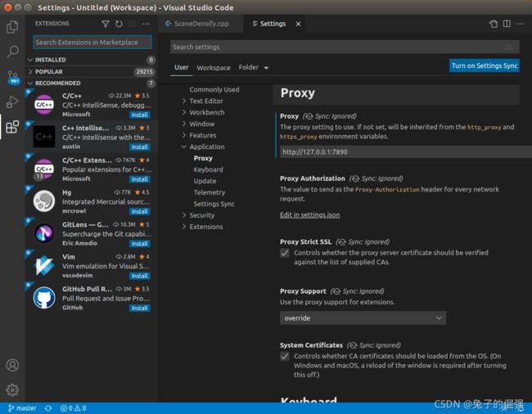Select the User settings tab
Image resolution: width=532 pixels, height=414 pixels.
click(181, 67)
